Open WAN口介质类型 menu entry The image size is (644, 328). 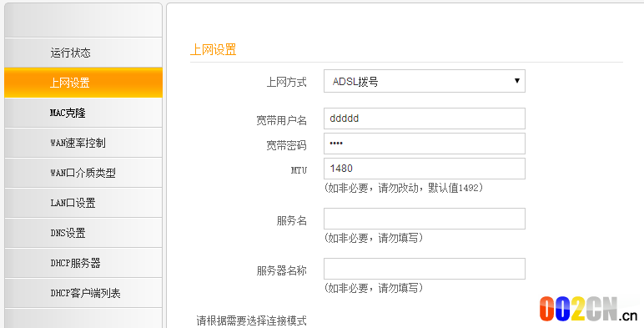click(x=83, y=173)
